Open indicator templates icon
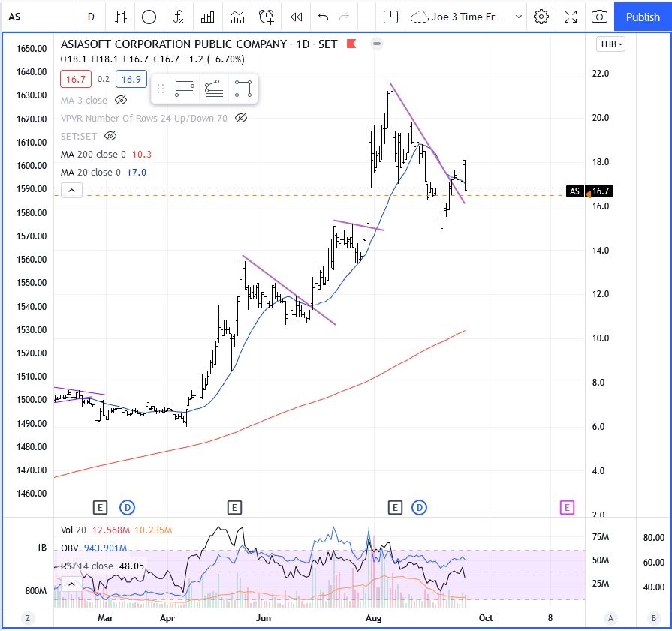Image resolution: width=672 pixels, height=631 pixels. click(x=237, y=17)
